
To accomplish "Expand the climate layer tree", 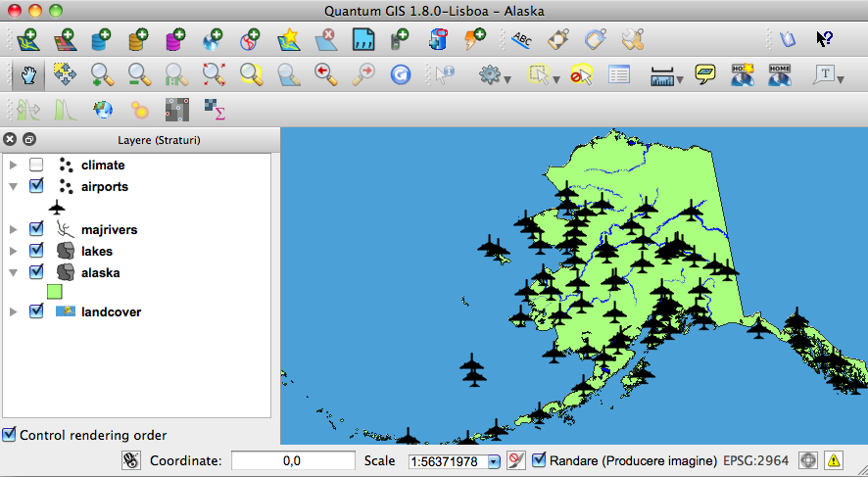I will coord(14,165).
